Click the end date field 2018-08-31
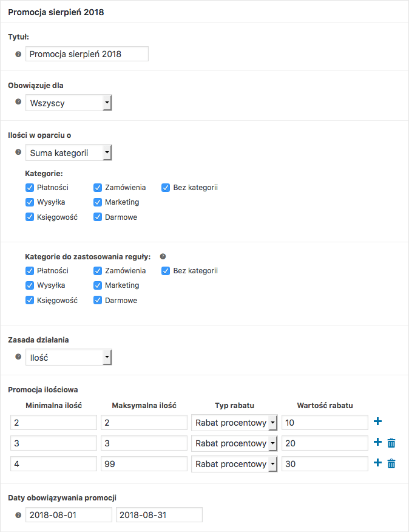The height and width of the screenshot is (532, 409). [159, 515]
